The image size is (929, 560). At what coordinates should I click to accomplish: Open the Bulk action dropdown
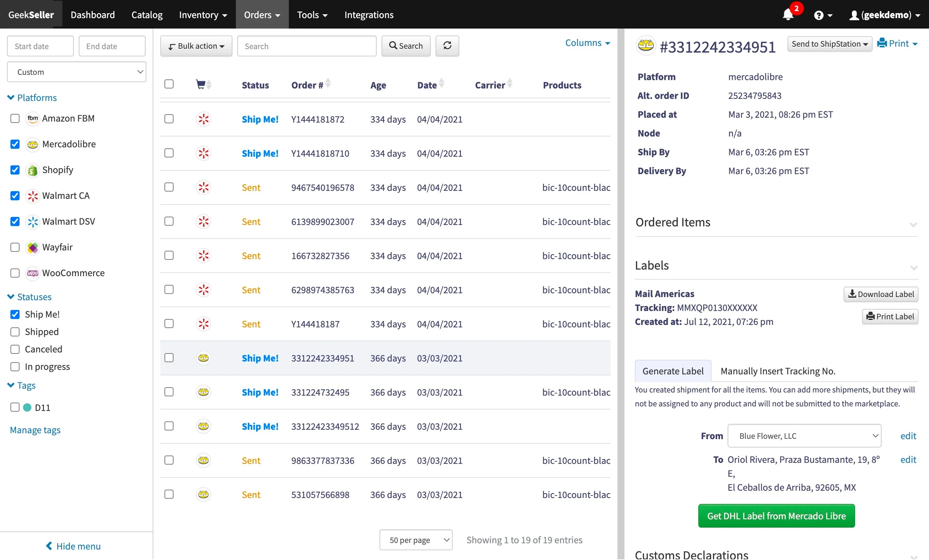(x=196, y=46)
